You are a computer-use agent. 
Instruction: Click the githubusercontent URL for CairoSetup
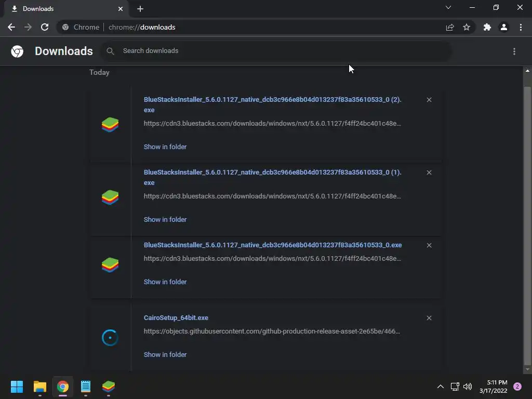coord(272,331)
